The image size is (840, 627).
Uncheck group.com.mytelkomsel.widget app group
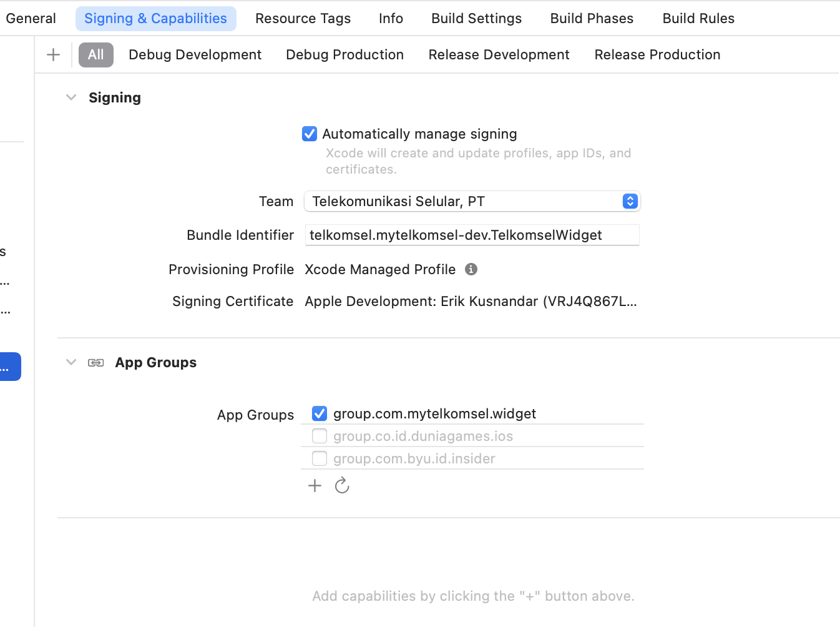[320, 413]
